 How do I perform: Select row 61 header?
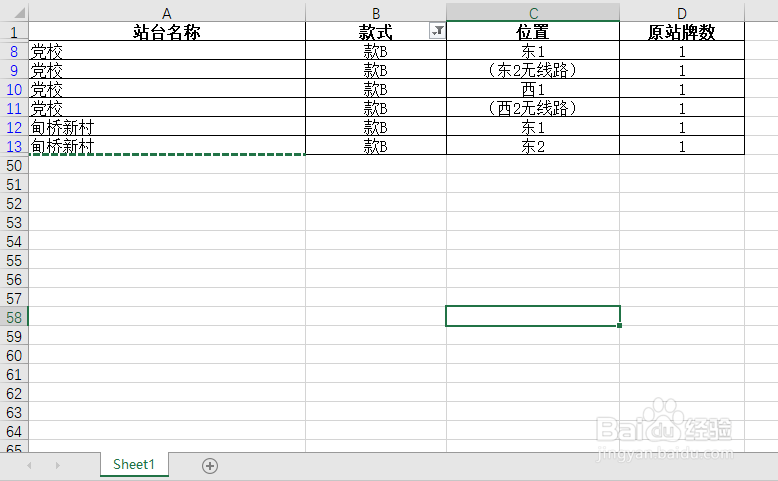14,374
